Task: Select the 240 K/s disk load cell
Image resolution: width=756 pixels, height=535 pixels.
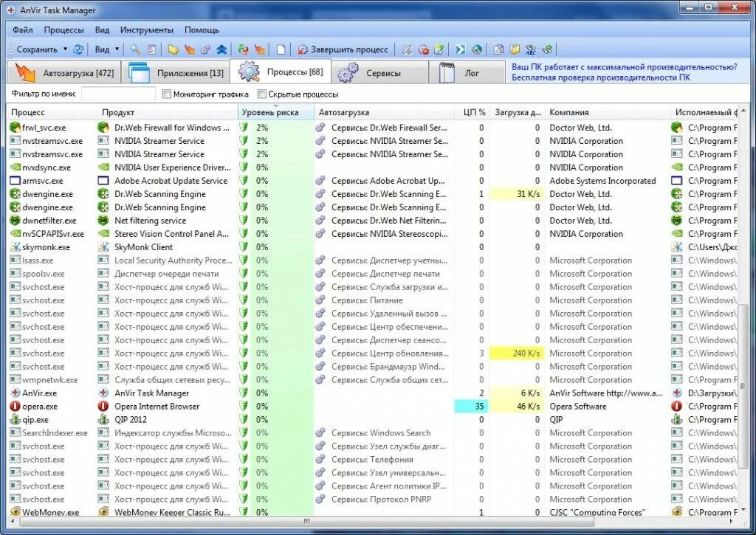Action: coord(516,353)
